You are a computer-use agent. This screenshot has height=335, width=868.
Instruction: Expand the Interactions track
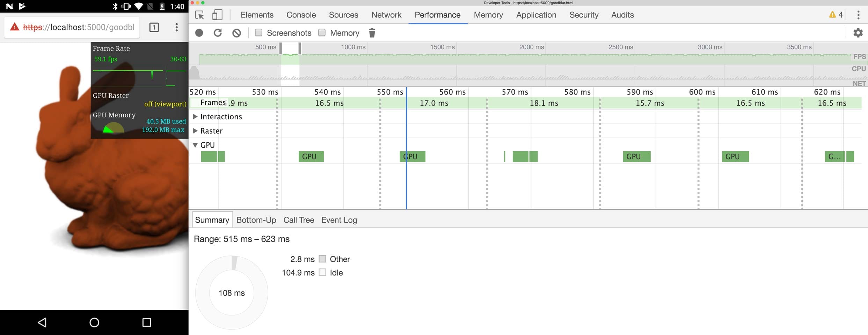195,117
